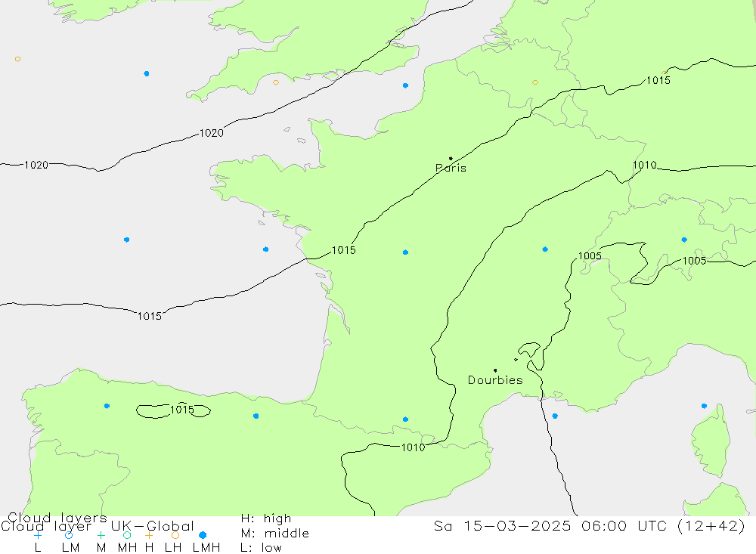Click the orange plus H legend icon
Screen dimensions: 756x554
pos(150,535)
